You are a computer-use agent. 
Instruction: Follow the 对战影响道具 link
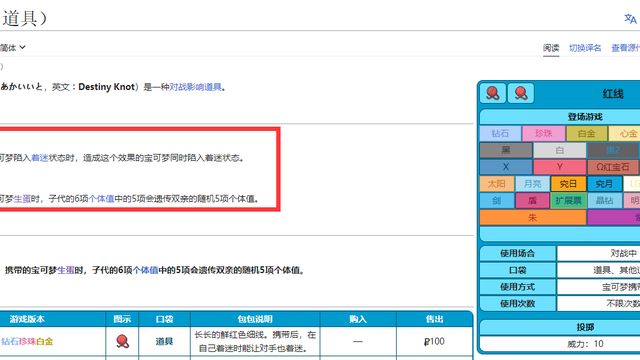click(195, 87)
